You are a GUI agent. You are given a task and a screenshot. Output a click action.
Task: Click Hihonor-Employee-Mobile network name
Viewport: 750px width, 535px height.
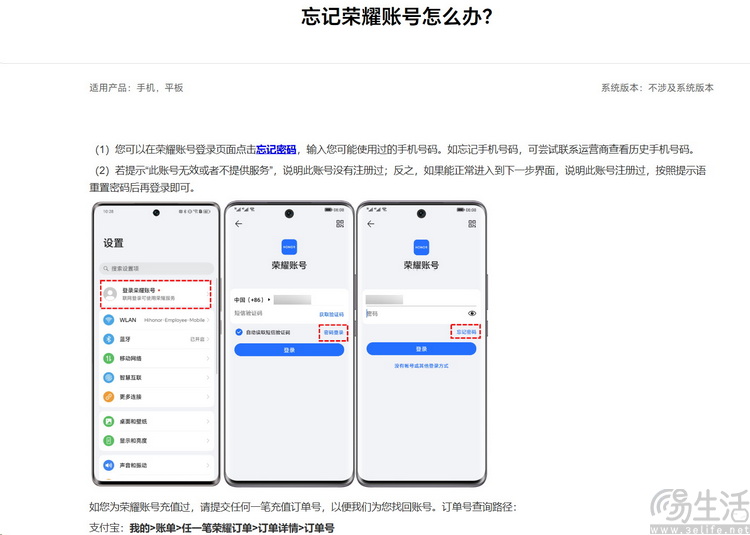click(x=174, y=320)
